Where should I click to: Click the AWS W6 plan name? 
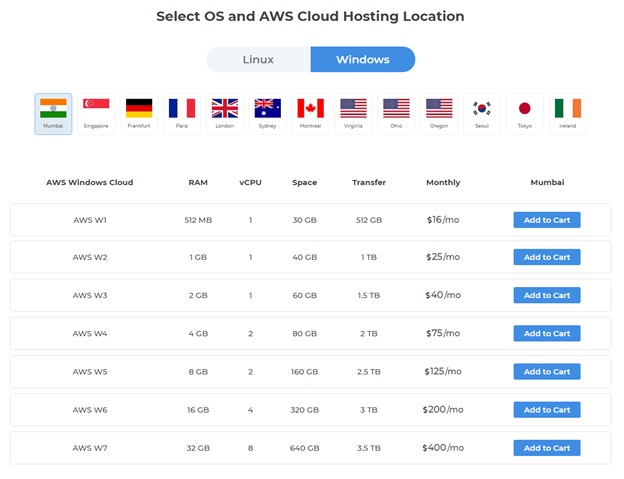click(x=90, y=410)
